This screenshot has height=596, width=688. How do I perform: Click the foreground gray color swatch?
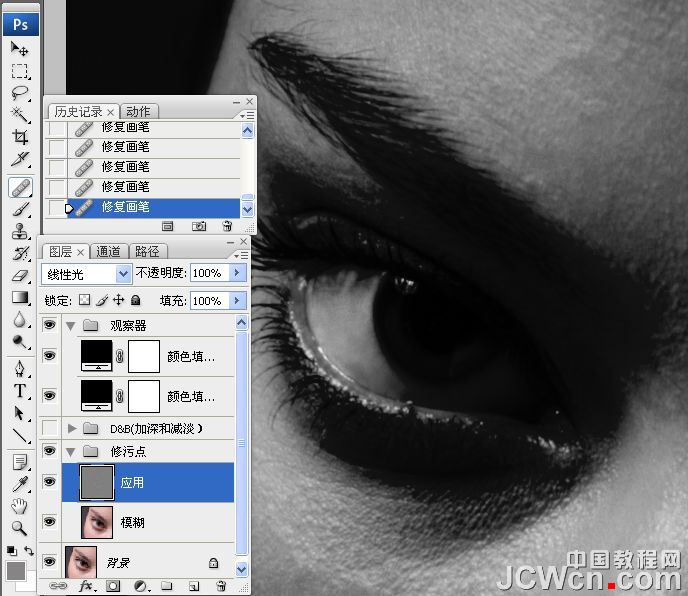click(16, 571)
